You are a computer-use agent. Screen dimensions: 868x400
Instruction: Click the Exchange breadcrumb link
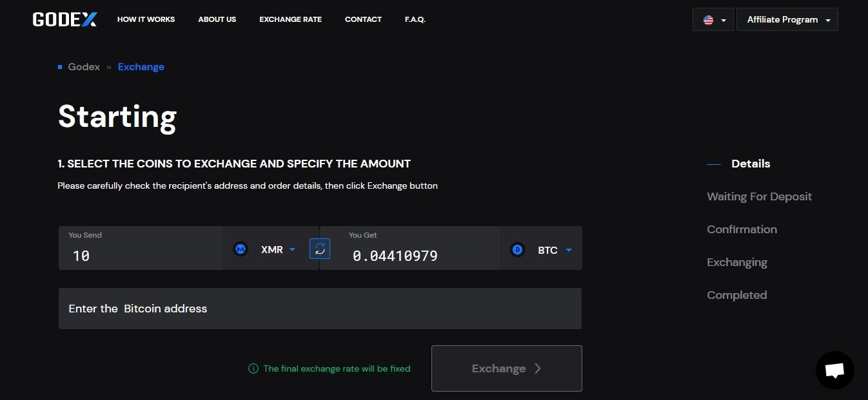(141, 67)
